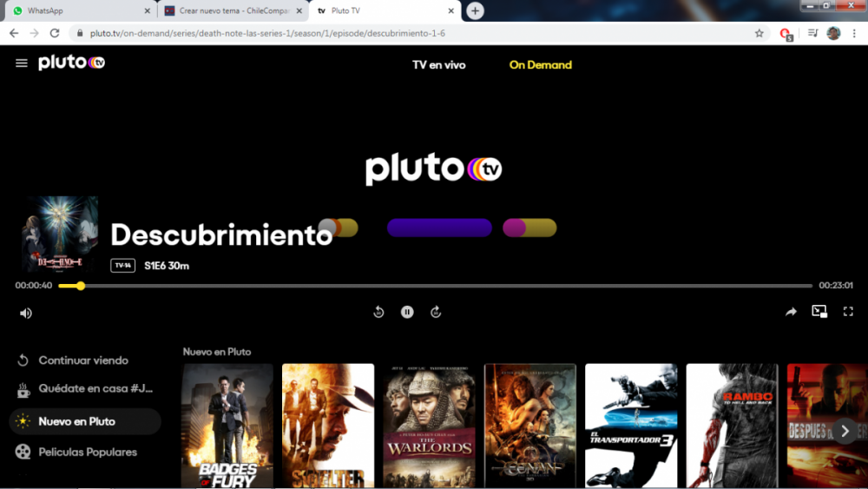868x489 pixels.
Task: Close the WhatsApp tab
Action: 148,10
